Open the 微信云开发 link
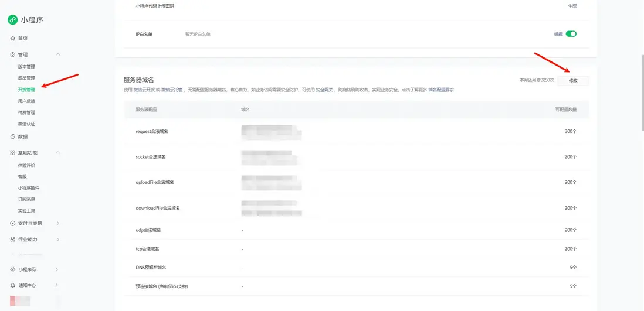The height and width of the screenshot is (311, 644). (x=144, y=90)
